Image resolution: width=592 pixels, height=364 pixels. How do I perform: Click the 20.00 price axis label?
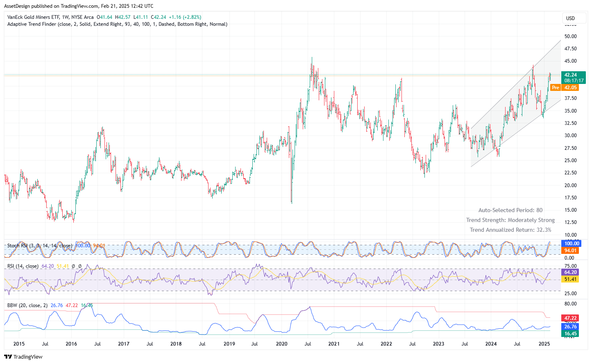coord(570,185)
